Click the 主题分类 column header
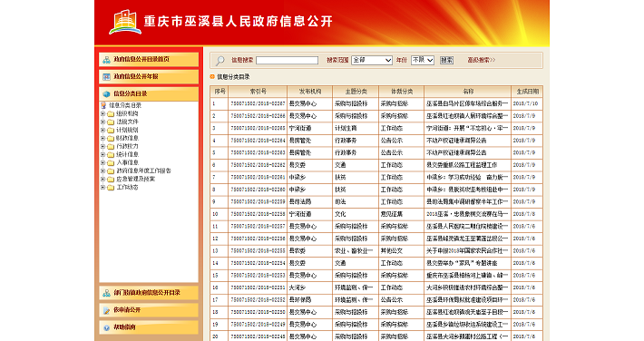Screen dimensions: 644x341 coord(356,92)
